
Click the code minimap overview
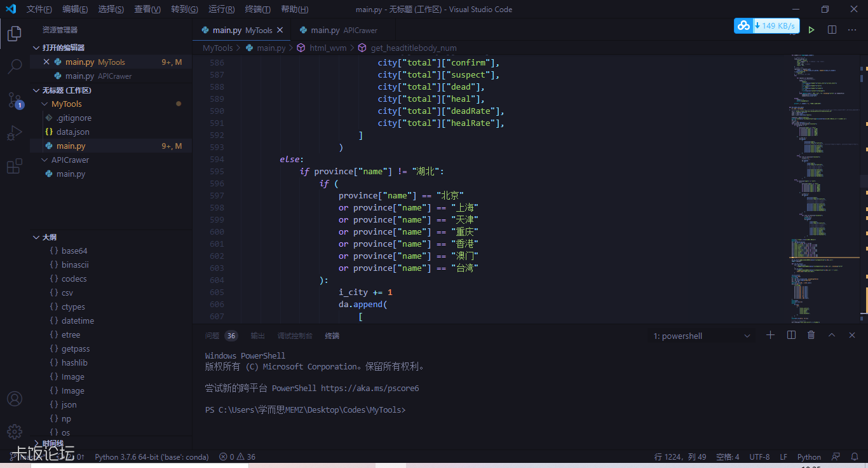825,189
